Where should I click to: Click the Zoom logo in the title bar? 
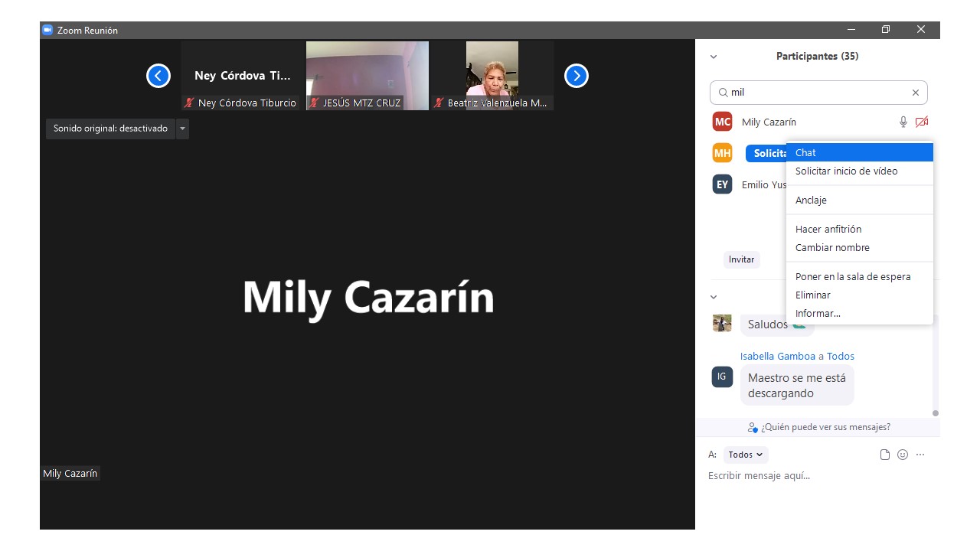[47, 30]
